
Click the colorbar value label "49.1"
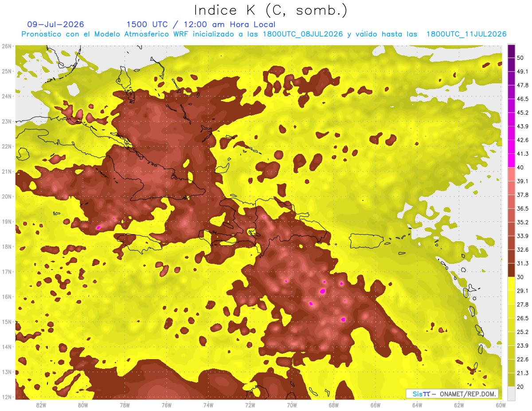point(523,71)
